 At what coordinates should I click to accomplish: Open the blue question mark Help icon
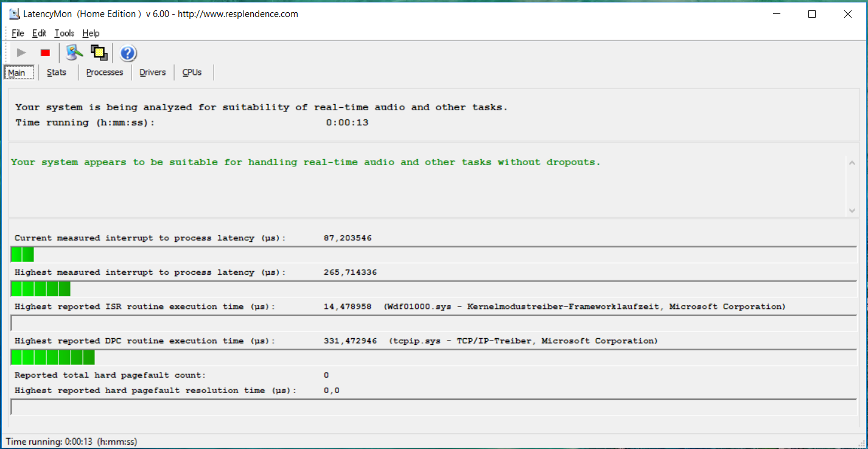pyautogui.click(x=128, y=54)
